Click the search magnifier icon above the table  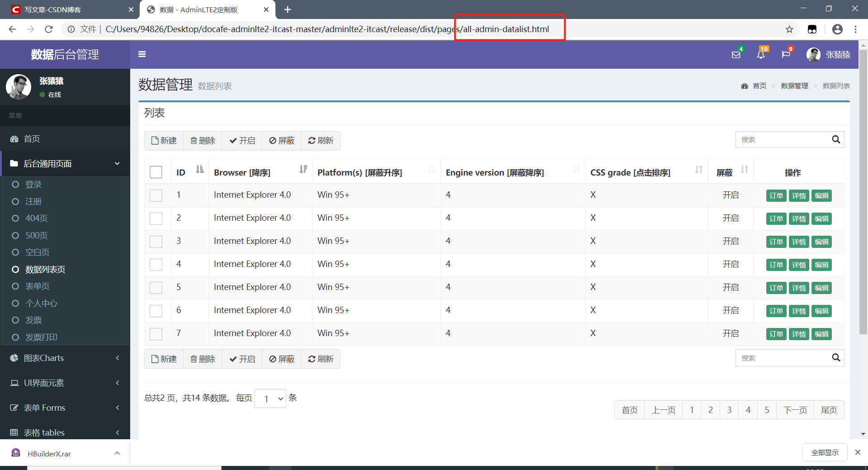(x=836, y=139)
